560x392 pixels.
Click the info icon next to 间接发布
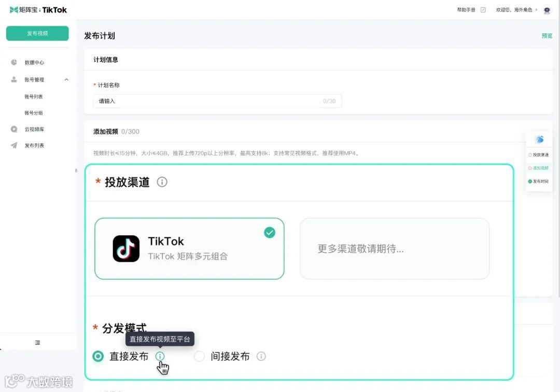(261, 356)
